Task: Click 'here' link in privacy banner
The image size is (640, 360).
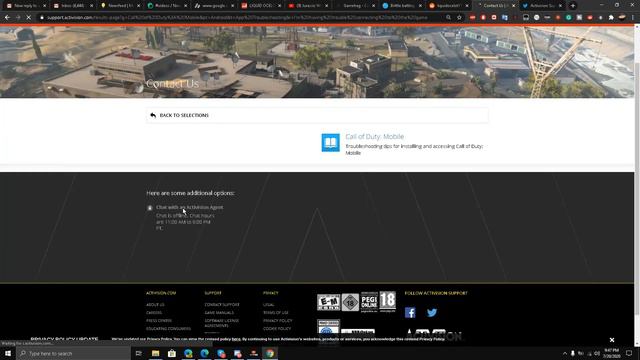Action: [236, 339]
